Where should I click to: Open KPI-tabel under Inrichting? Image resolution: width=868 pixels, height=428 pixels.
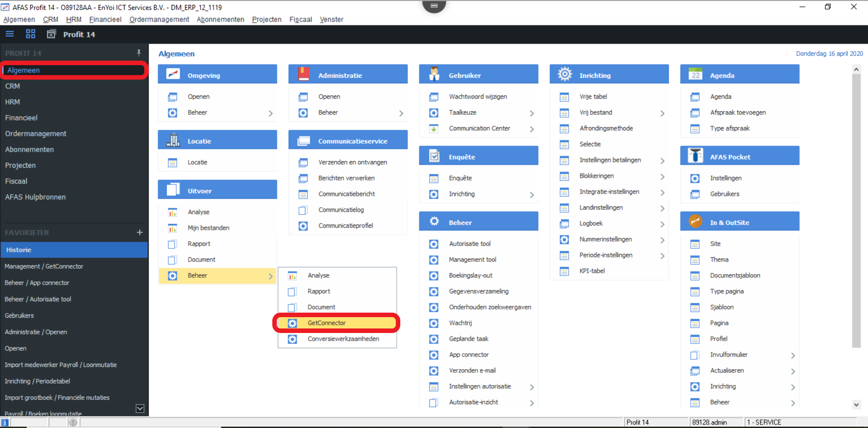(x=592, y=271)
